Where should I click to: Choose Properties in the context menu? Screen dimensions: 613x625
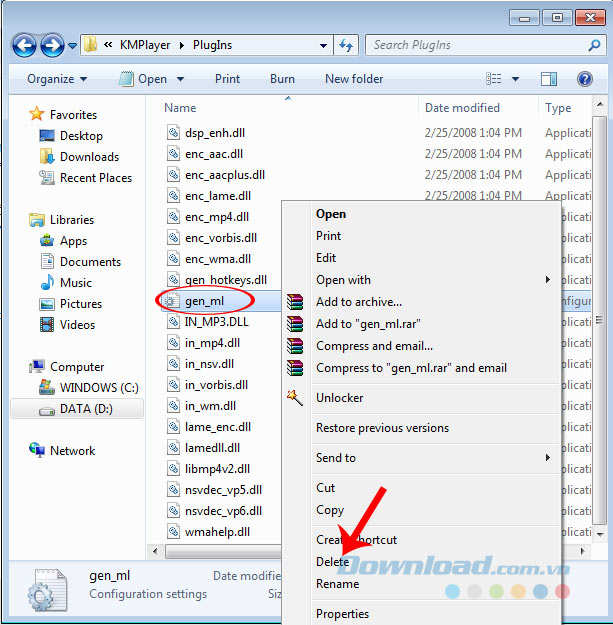[422, 614]
